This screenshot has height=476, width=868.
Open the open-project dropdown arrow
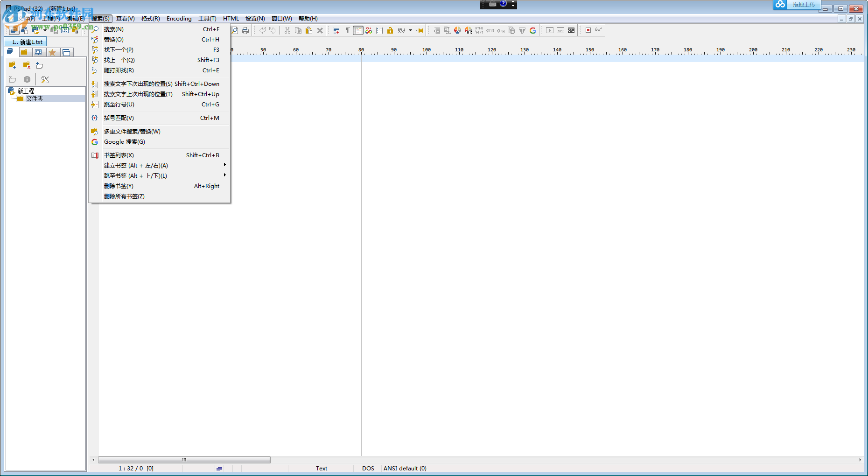pyautogui.click(x=45, y=31)
